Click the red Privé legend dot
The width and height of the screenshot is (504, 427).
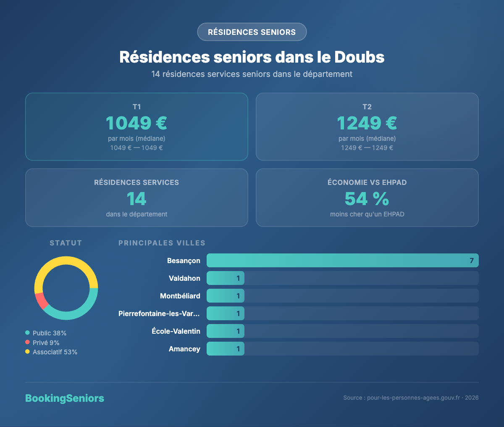[x=28, y=342]
